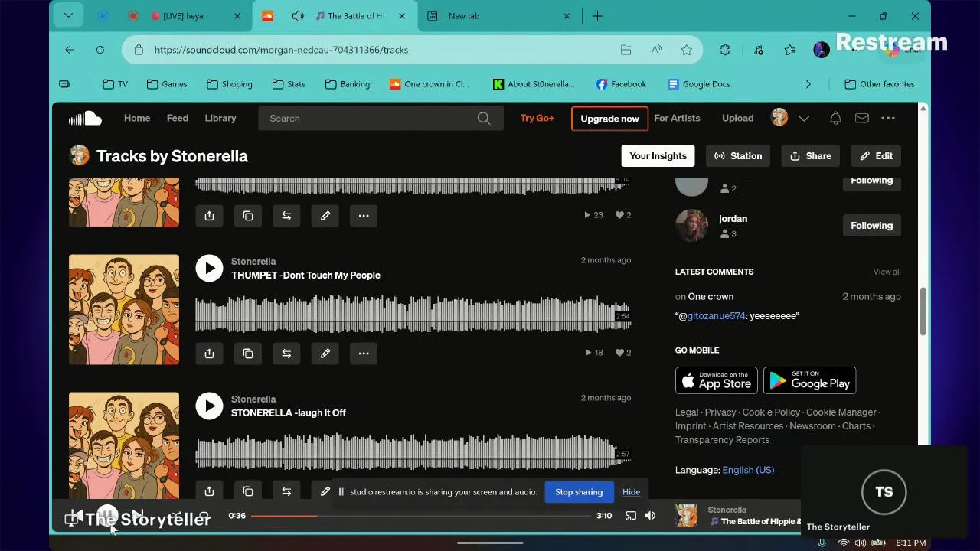Share the laugh It Off track
The image size is (980, 551).
click(x=209, y=491)
